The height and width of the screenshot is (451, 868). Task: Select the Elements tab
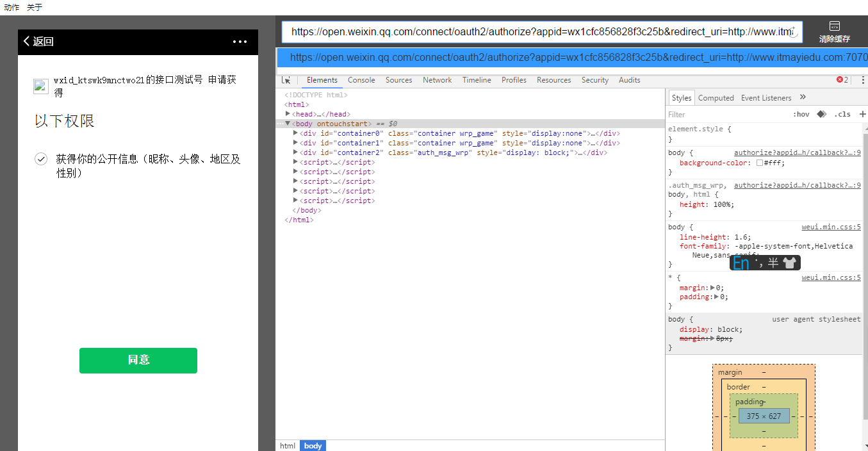coord(322,80)
